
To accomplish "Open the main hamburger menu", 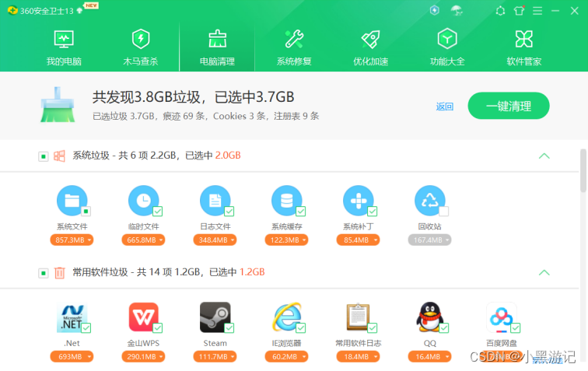I will coord(537,11).
